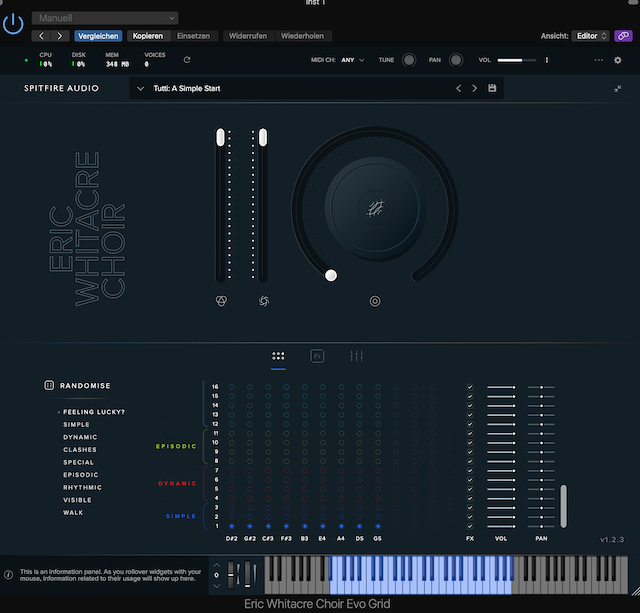Image resolution: width=640 pixels, height=613 pixels.
Task: Open the three-dots options menu
Action: (598, 60)
